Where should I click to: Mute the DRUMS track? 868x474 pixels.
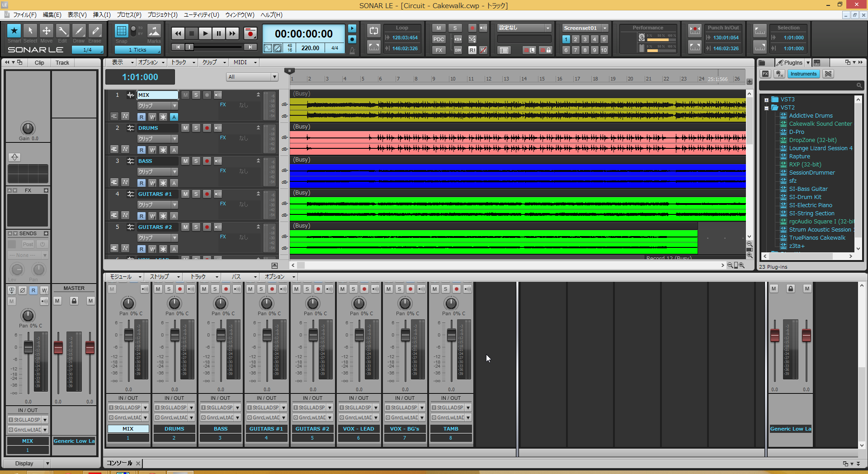click(185, 128)
